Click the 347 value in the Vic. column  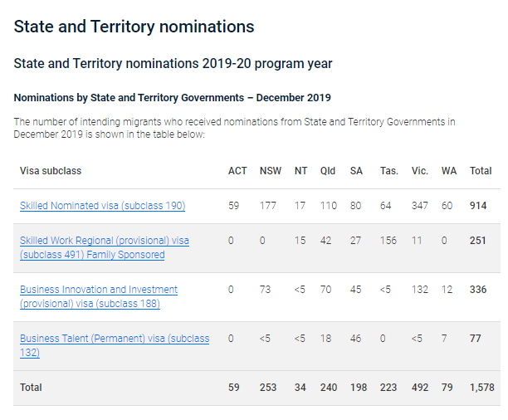tap(419, 206)
